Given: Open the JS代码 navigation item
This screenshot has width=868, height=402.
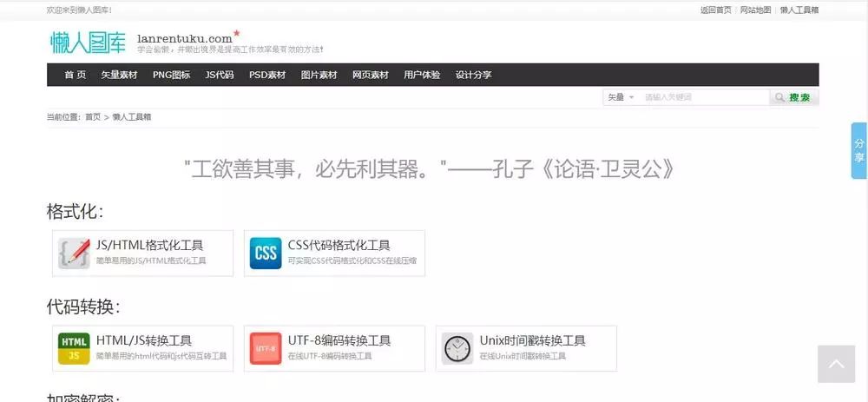Looking at the screenshot, I should pos(220,75).
